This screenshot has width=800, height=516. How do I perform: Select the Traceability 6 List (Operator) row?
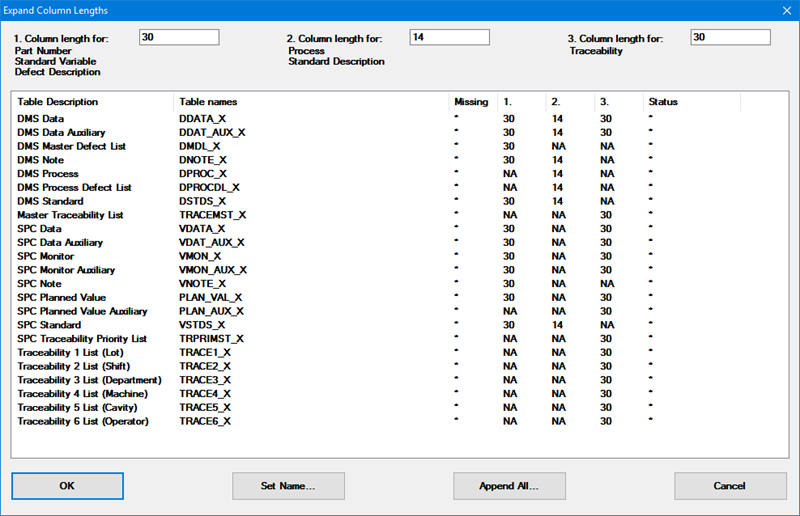pyautogui.click(x=83, y=422)
